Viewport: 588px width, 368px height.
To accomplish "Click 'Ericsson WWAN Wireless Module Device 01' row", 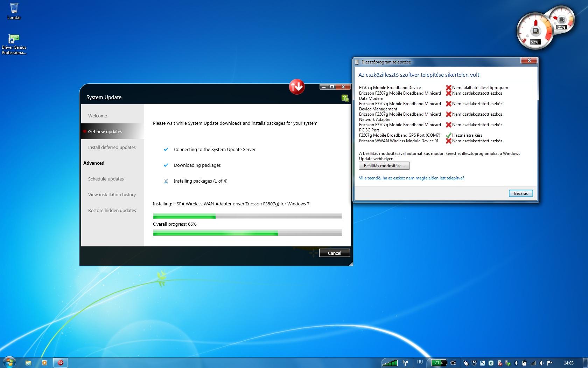I will (399, 141).
